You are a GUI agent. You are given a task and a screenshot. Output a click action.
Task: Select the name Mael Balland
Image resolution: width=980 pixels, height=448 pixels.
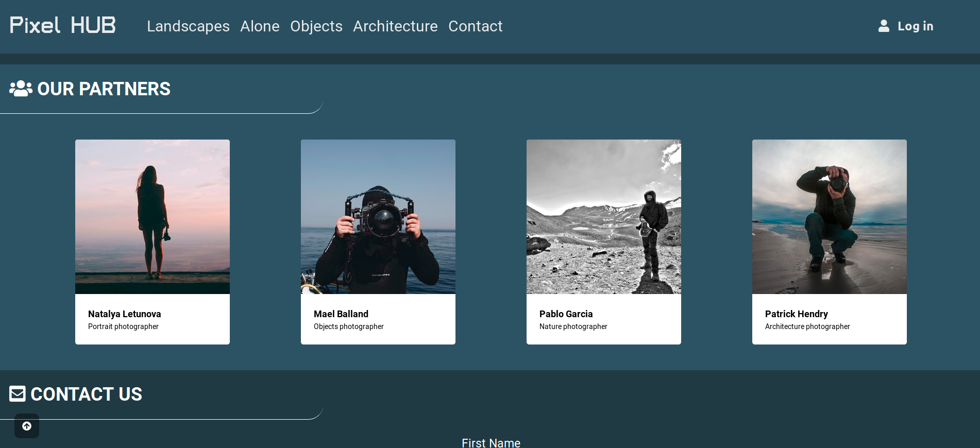tap(341, 314)
